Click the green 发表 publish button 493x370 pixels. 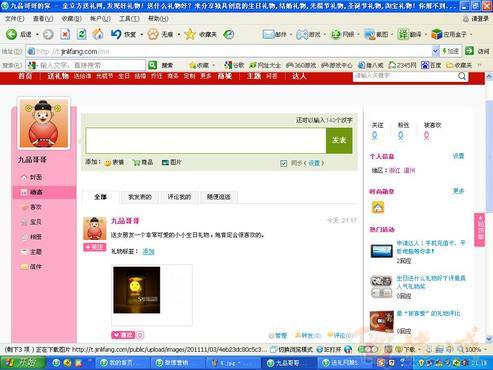pos(339,140)
